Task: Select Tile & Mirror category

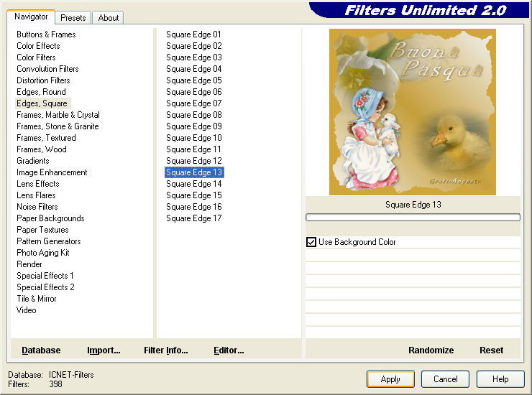Action: coord(36,299)
